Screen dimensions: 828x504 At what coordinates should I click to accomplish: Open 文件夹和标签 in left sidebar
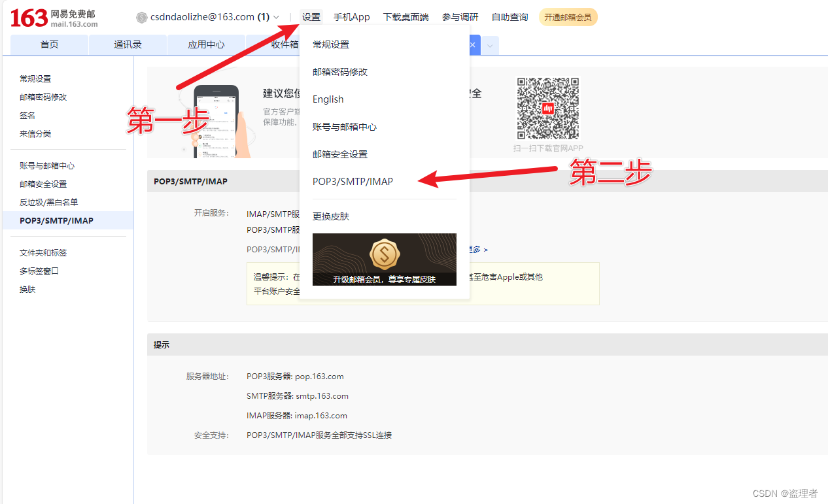[43, 252]
